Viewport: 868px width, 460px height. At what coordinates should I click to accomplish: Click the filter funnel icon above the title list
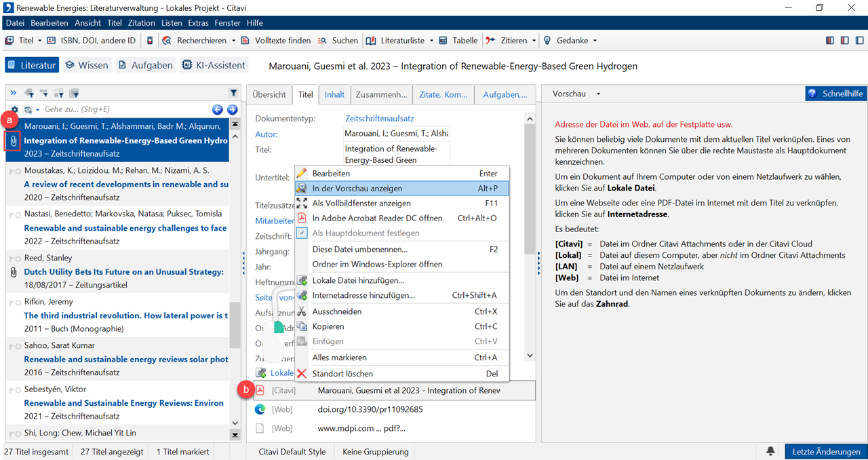click(x=234, y=93)
